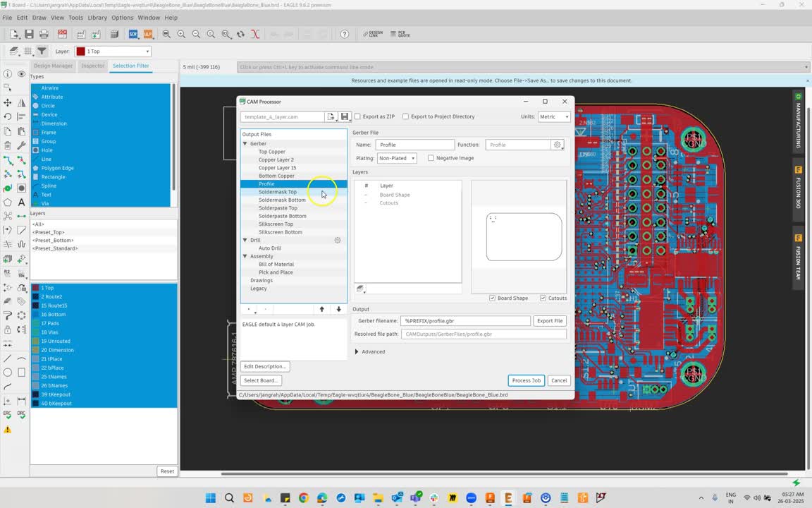The width and height of the screenshot is (812, 508).
Task: Switch to the Design Manager tab
Action: [x=54, y=66]
